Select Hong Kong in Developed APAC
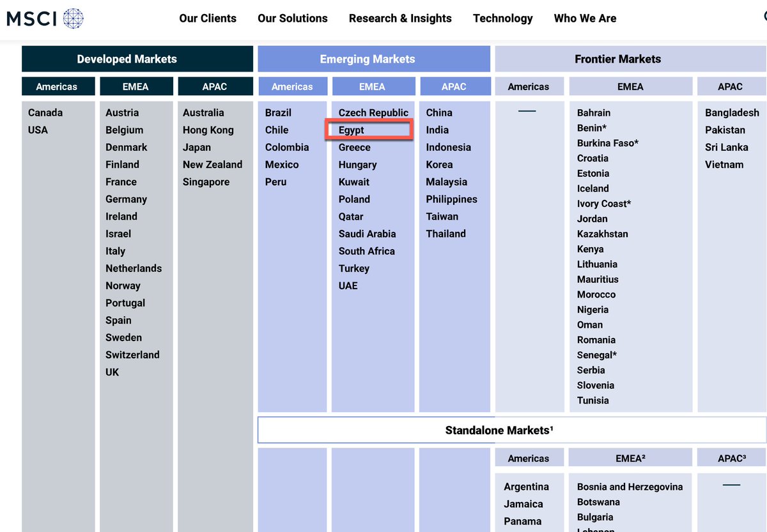 (x=208, y=130)
